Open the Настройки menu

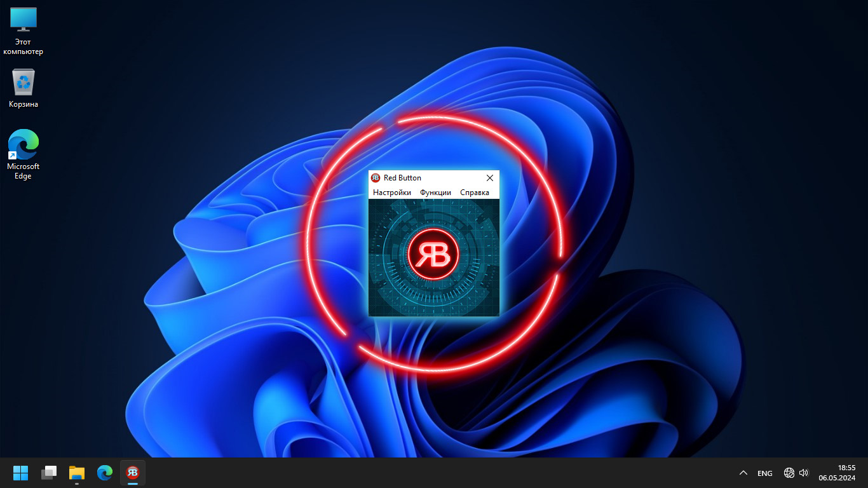coord(391,193)
